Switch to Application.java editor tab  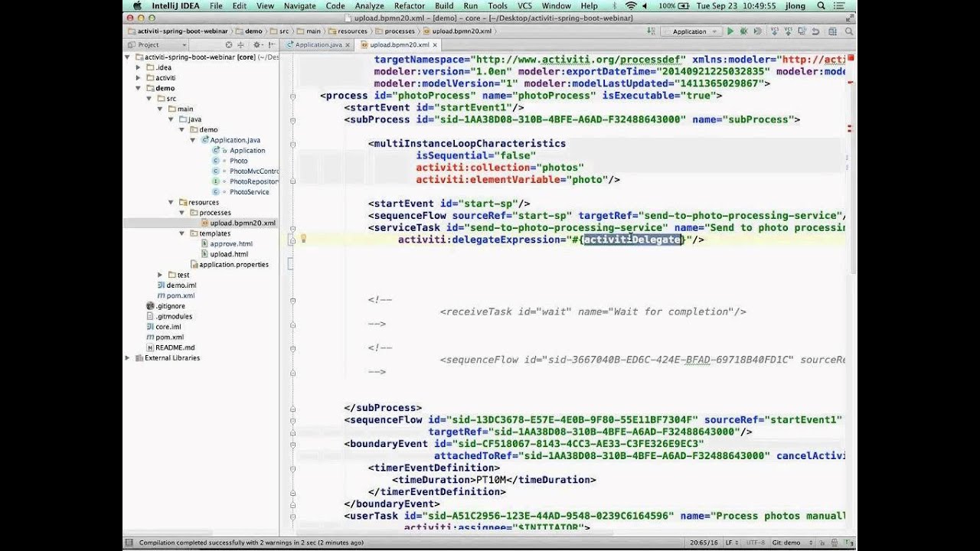pyautogui.click(x=318, y=45)
